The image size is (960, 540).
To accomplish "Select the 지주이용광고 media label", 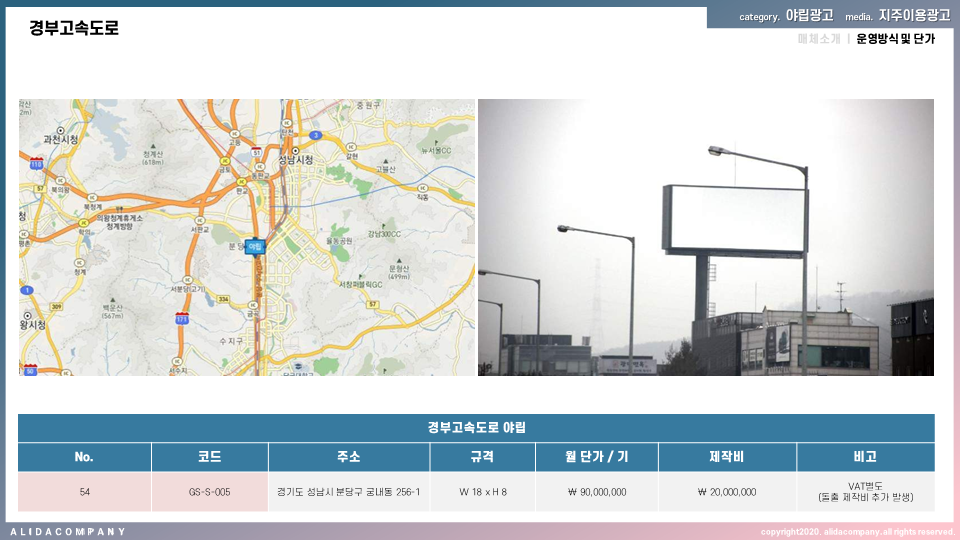I will click(x=914, y=16).
